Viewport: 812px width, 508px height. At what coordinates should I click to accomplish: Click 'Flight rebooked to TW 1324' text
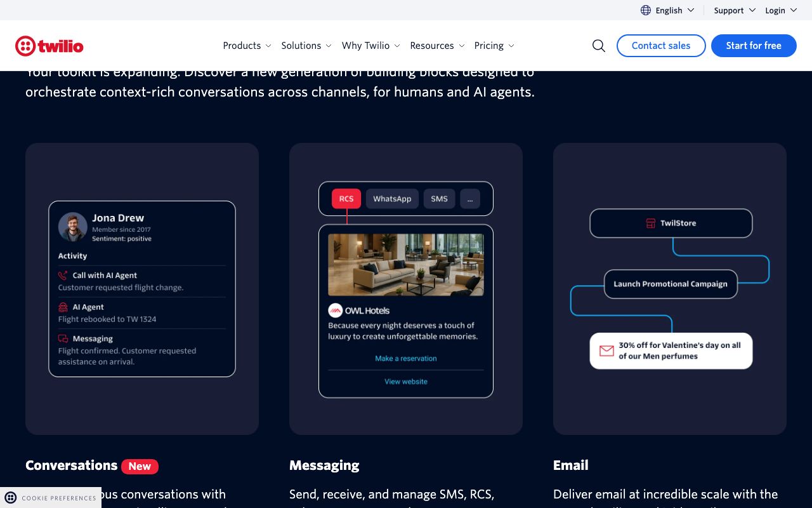tap(107, 319)
